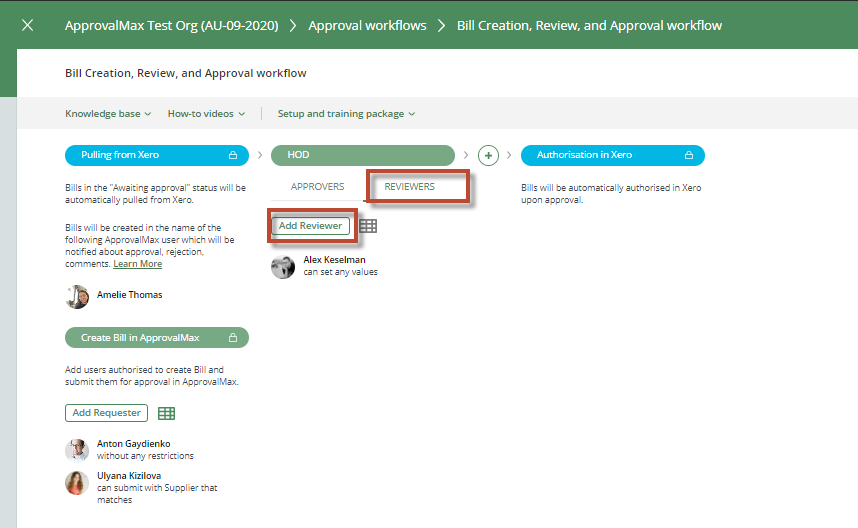Click the chevron arrow before Authorisation in Xero
Image resolution: width=858 pixels, height=528 pixels.
pos(509,155)
